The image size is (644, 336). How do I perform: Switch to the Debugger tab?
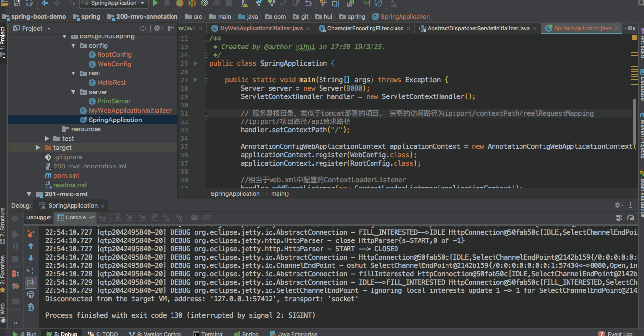click(x=39, y=217)
